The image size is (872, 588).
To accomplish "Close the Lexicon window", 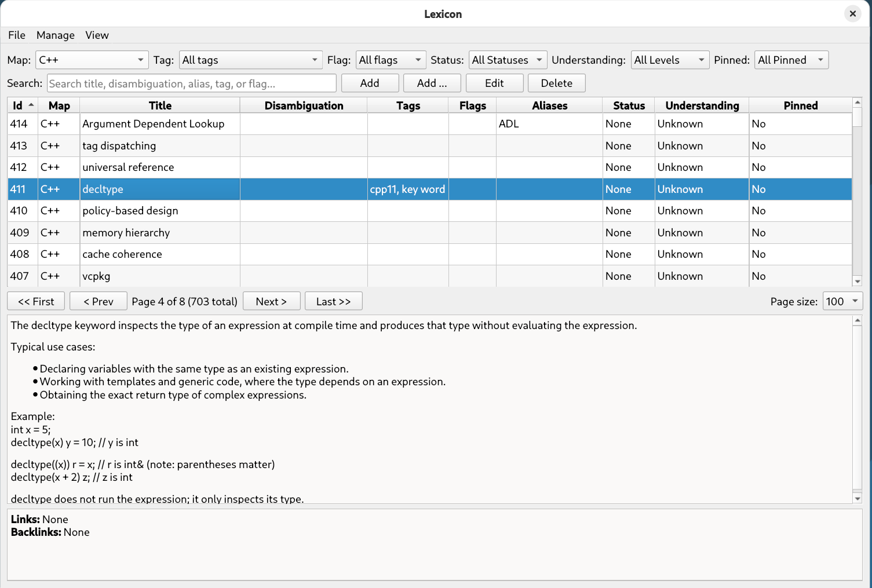I will (853, 13).
